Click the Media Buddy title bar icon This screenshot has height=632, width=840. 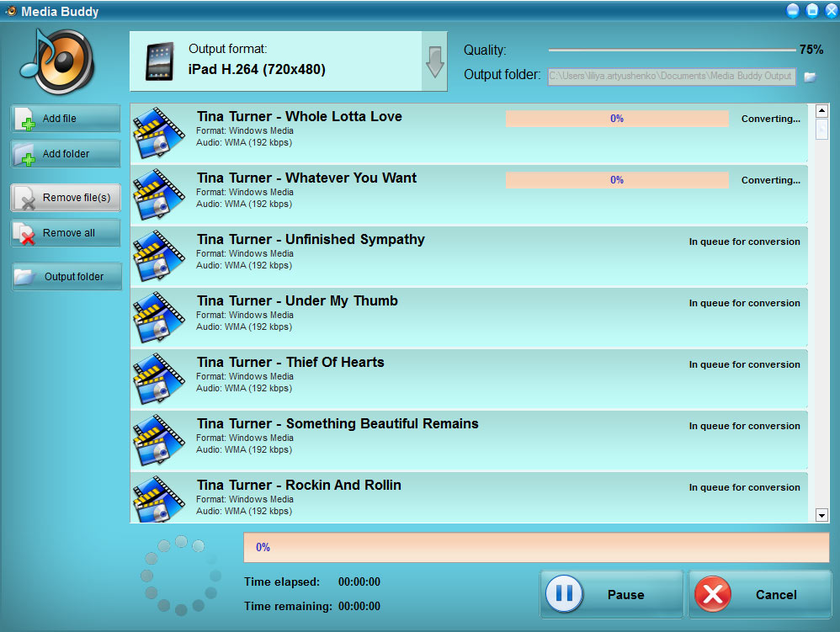click(11, 11)
